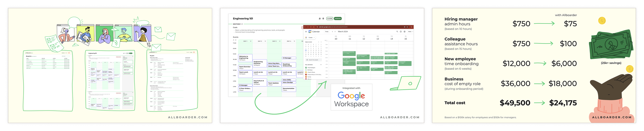The width and height of the screenshot is (644, 131).
Task: Click the bookmark star in browser bar
Action: click(407, 27)
